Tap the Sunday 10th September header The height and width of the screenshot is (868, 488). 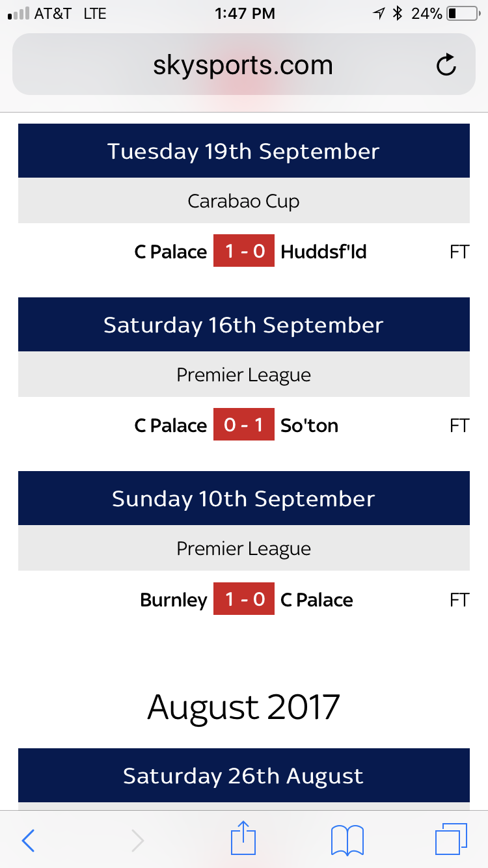(243, 498)
